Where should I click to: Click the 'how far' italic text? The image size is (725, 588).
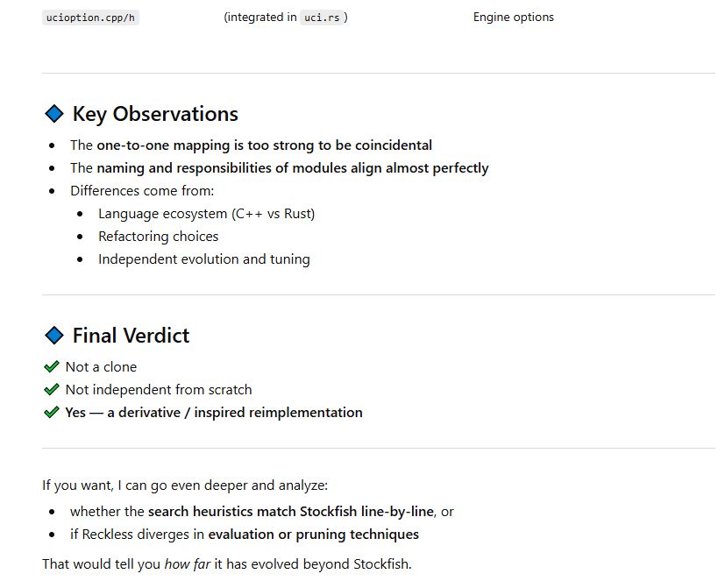(188, 564)
